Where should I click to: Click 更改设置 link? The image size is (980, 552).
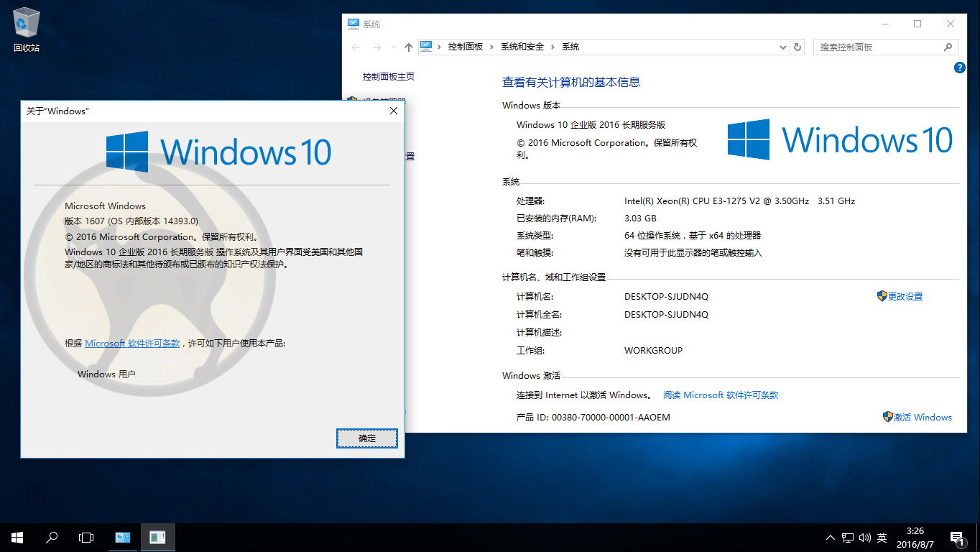[x=905, y=296]
